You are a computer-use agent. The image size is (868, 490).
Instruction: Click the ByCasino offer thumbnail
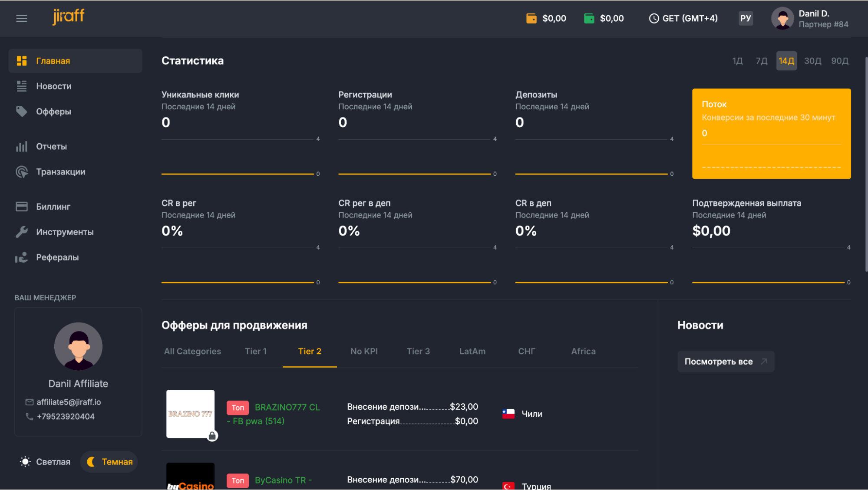(x=190, y=477)
